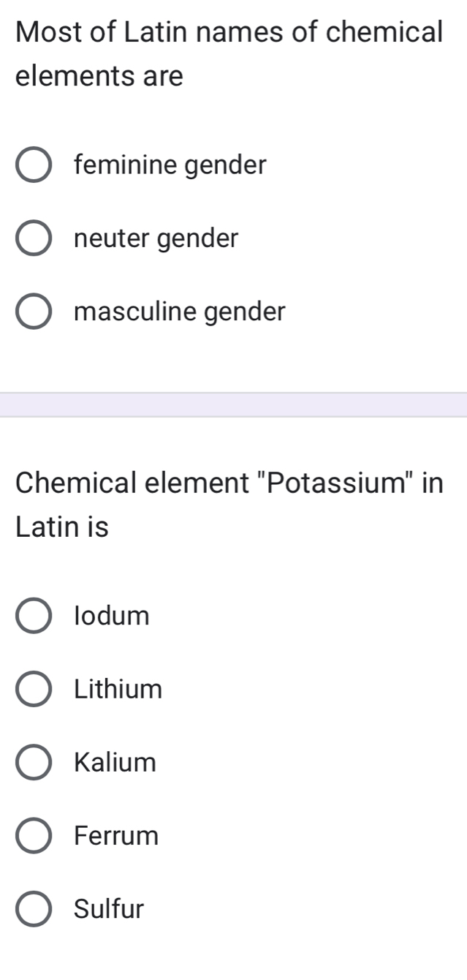The width and height of the screenshot is (467, 980).
Task: Click the 'masculine gender' option label
Action: (x=180, y=311)
